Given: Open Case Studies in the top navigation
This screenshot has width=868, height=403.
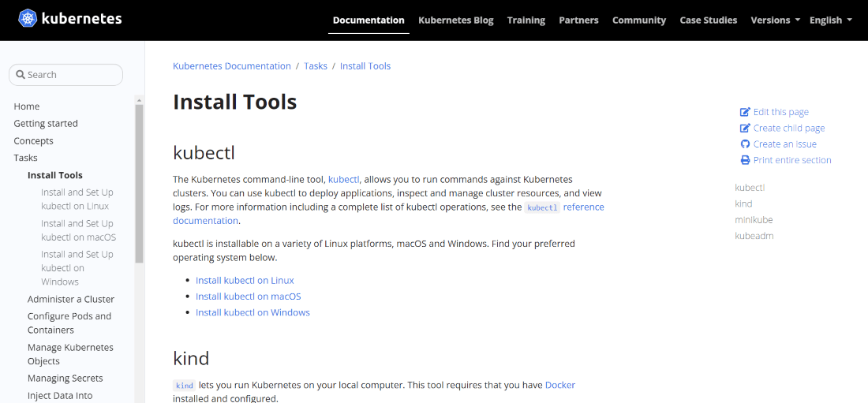Looking at the screenshot, I should 708,20.
